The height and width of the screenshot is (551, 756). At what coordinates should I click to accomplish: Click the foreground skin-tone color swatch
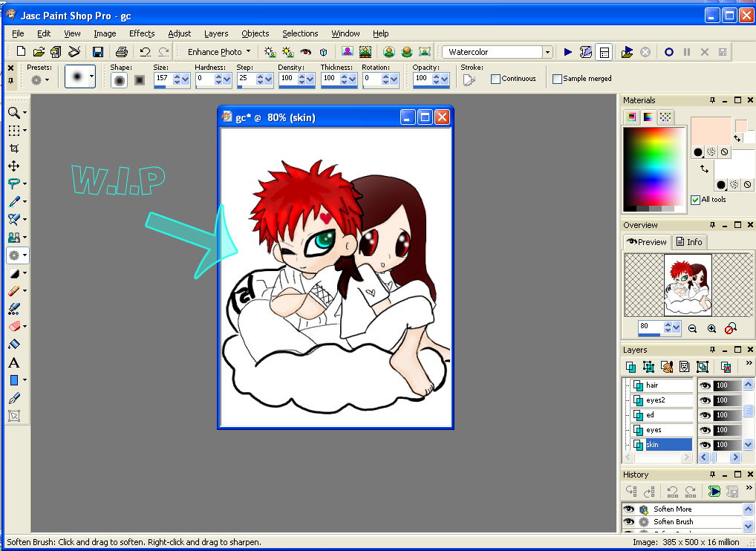click(711, 131)
